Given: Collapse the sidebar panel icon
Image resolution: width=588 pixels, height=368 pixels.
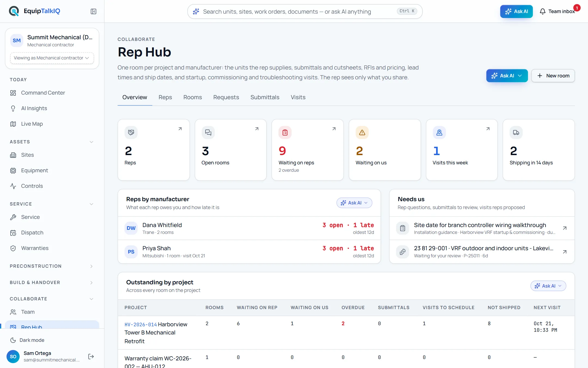Looking at the screenshot, I should click(93, 11).
